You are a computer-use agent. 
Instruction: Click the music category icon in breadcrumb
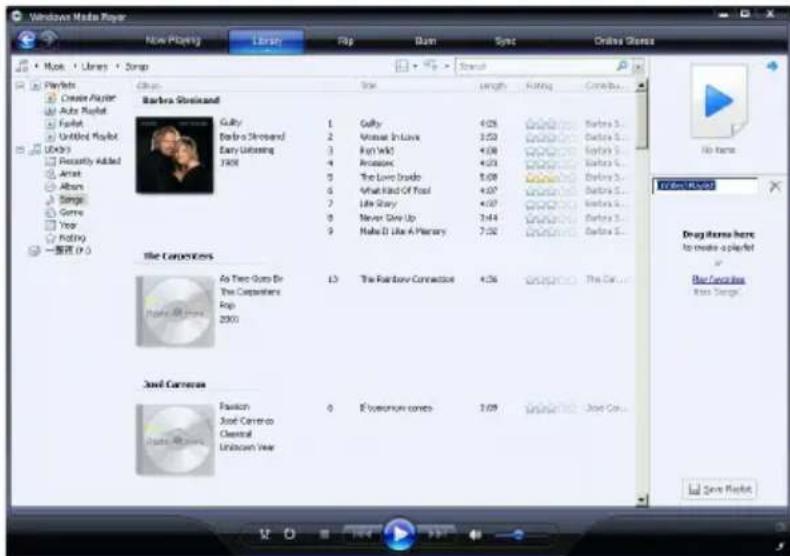click(22, 66)
